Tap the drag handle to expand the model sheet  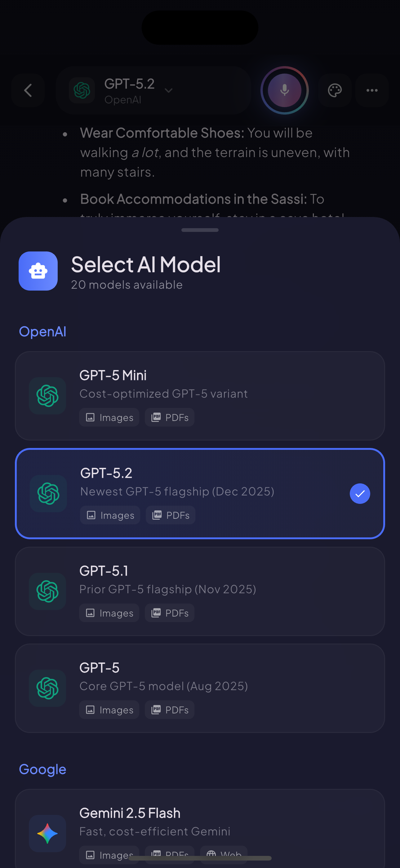[200, 229]
